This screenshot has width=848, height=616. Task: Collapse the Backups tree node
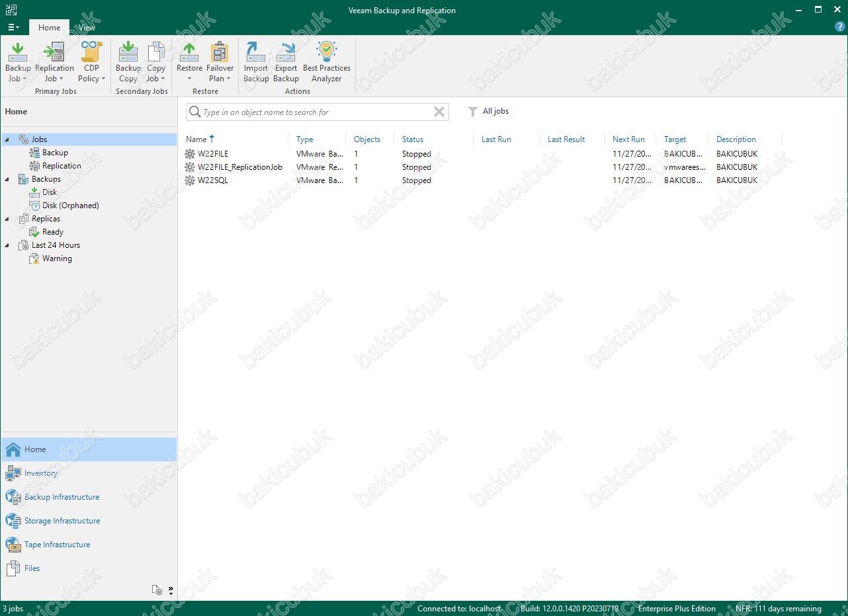point(7,179)
